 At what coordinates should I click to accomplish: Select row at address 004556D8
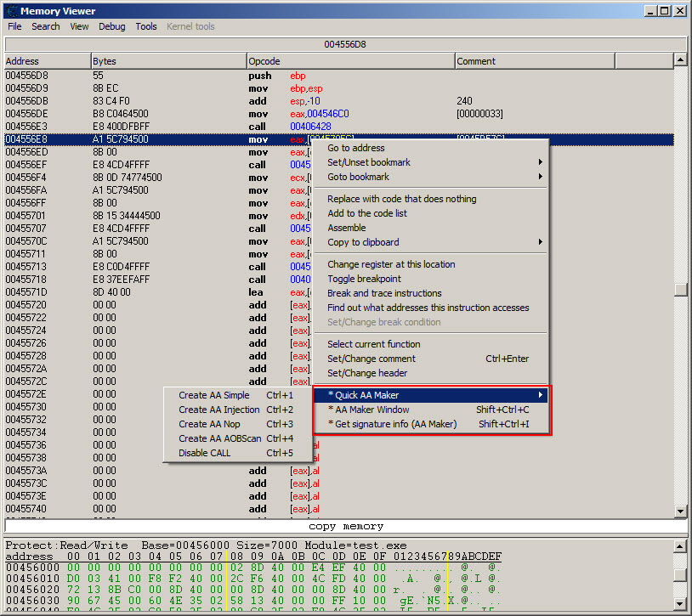point(339,76)
